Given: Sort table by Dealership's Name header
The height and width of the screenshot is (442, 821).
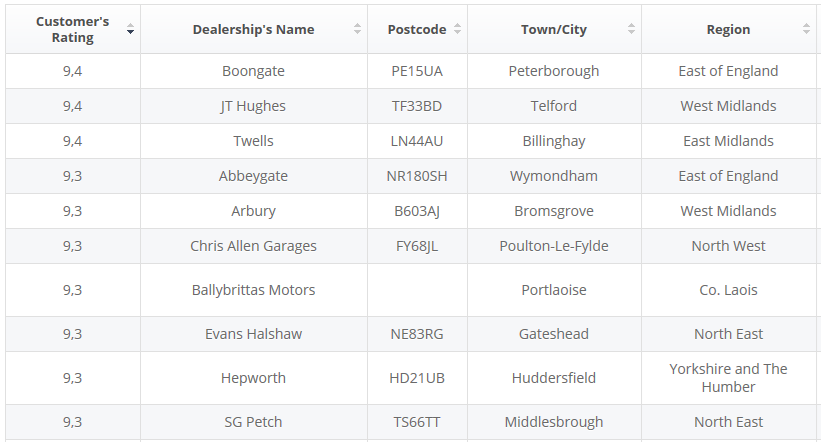Looking at the screenshot, I should (253, 29).
